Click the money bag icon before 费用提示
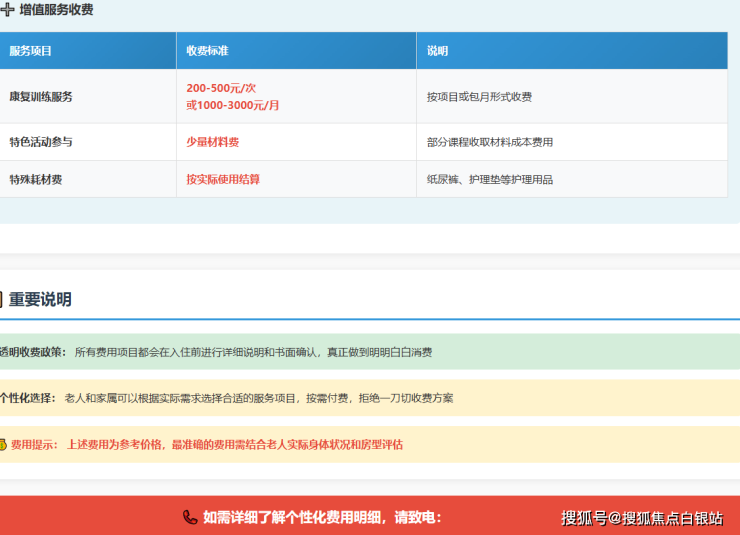 point(3,444)
